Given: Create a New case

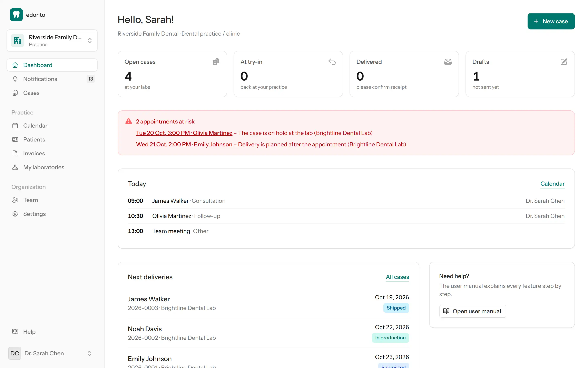Looking at the screenshot, I should tap(551, 21).
